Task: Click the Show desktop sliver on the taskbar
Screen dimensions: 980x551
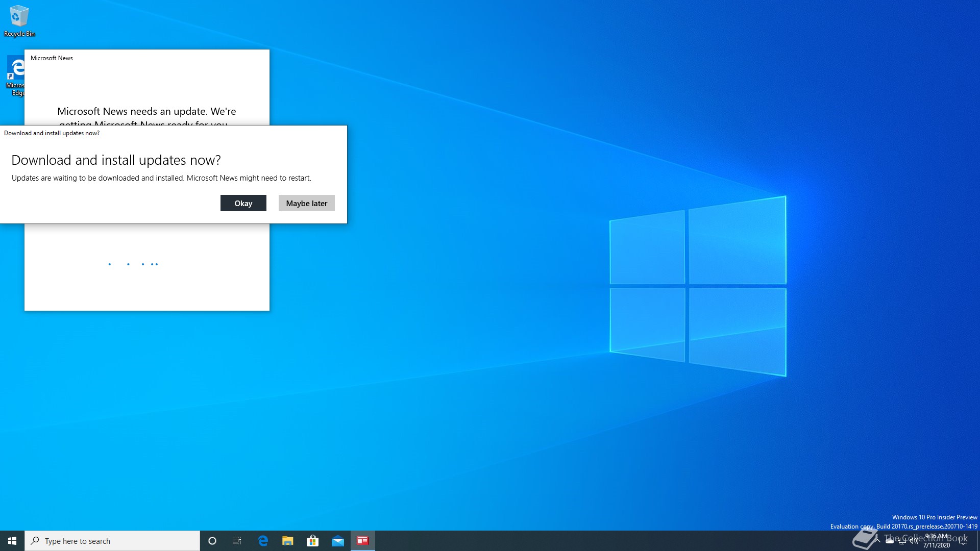Action: 978,541
